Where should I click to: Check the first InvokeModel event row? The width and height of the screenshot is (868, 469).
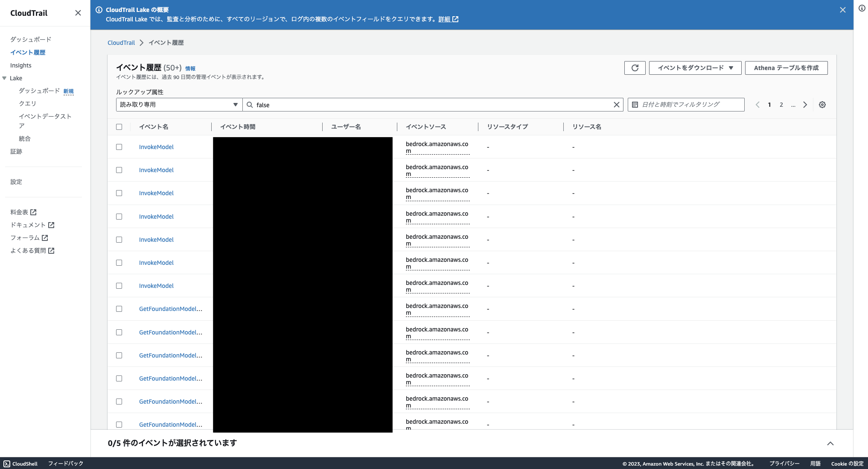coord(119,147)
